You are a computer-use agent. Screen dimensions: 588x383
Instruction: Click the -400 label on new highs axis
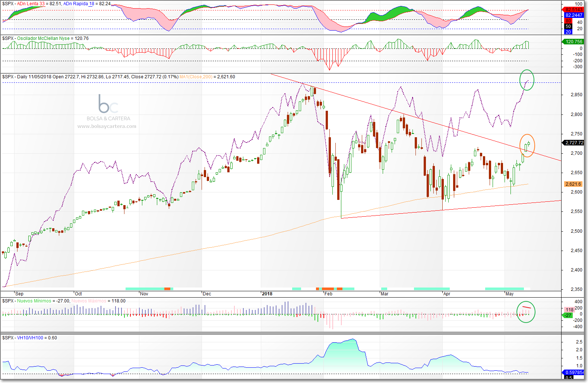click(578, 327)
